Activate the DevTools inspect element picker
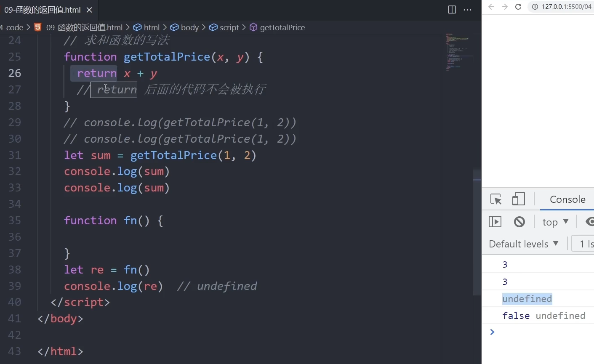The image size is (594, 364). click(496, 199)
